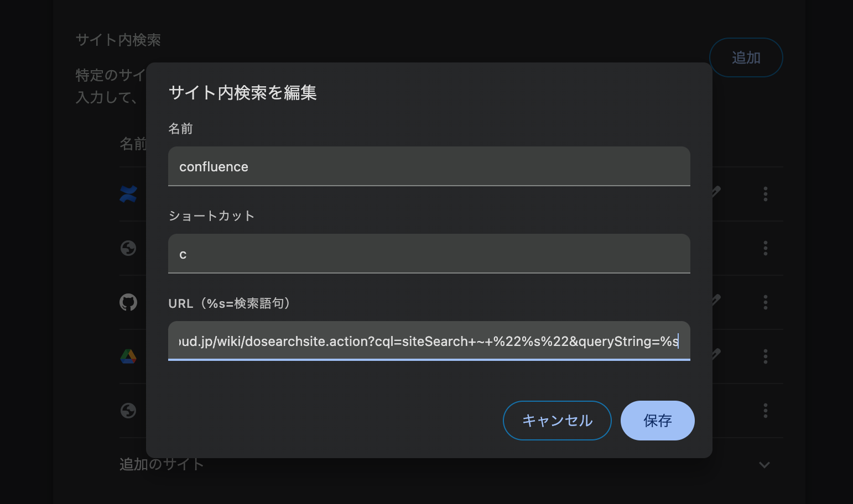
Task: Click the globe icon in the bottom row
Action: [128, 411]
